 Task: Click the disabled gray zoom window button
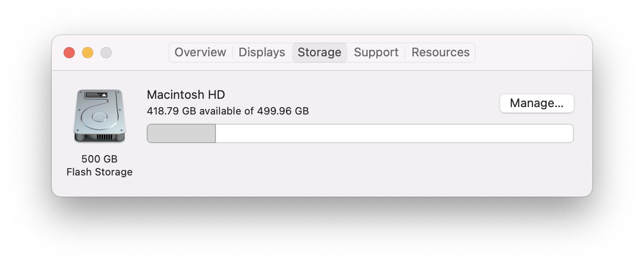tap(106, 53)
